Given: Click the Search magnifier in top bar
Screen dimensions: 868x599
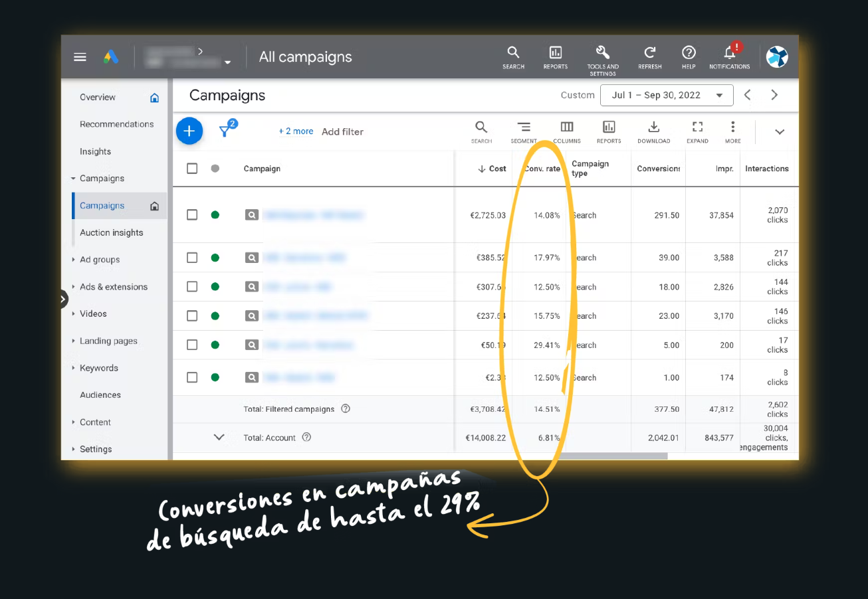Looking at the screenshot, I should [513, 53].
